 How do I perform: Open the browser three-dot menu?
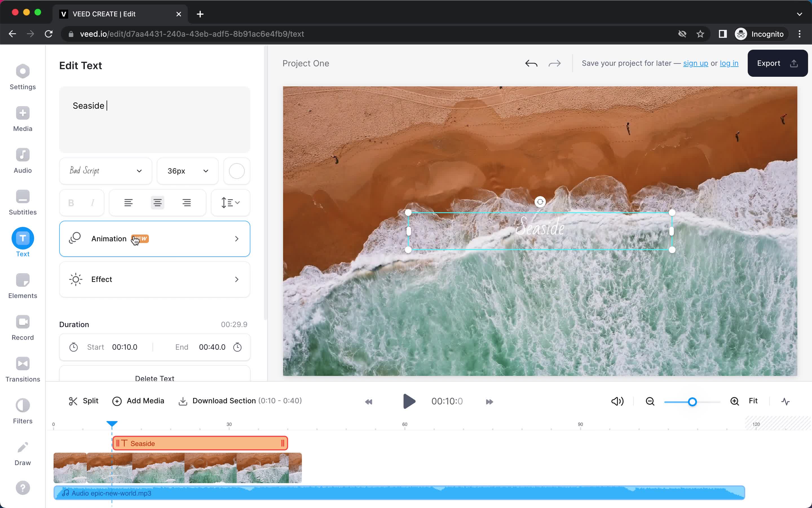(x=800, y=34)
